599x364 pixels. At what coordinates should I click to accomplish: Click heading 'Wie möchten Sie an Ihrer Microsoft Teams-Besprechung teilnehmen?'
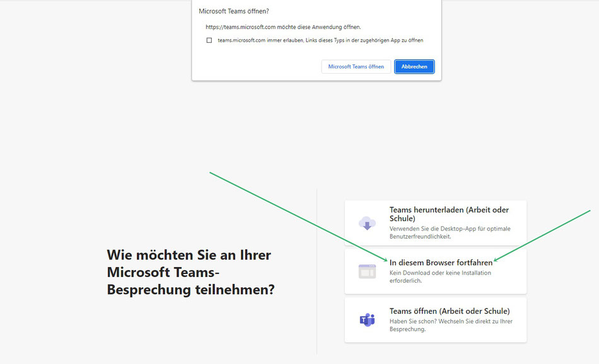[190, 272]
